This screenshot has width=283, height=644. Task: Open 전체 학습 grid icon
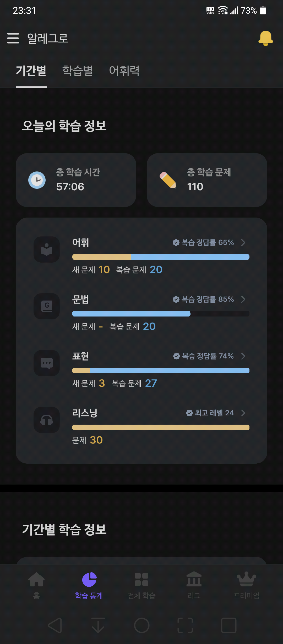click(x=141, y=579)
